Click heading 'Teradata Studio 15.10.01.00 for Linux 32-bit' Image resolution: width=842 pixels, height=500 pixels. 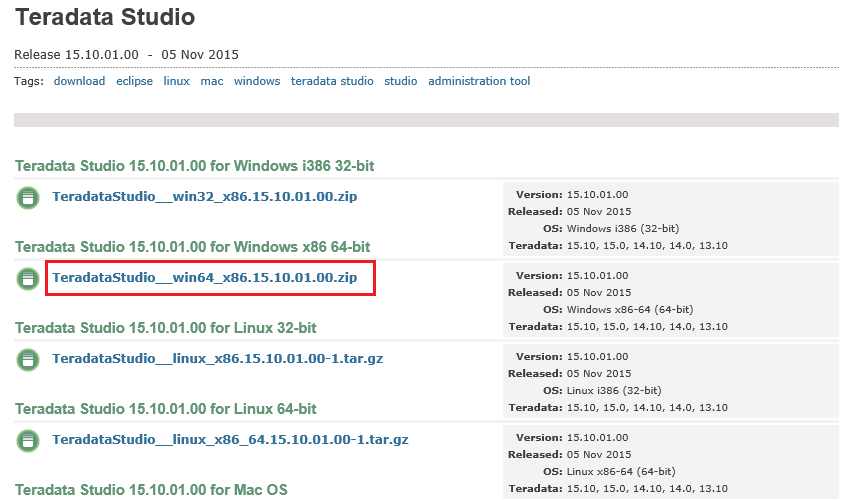point(165,328)
